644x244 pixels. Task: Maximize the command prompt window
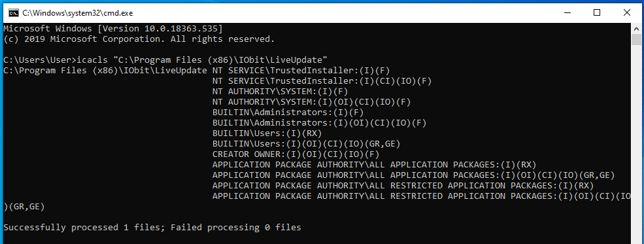(597, 12)
